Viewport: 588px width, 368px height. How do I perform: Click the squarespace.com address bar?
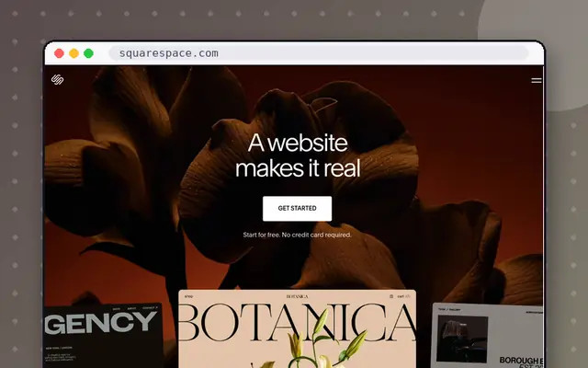pos(319,53)
